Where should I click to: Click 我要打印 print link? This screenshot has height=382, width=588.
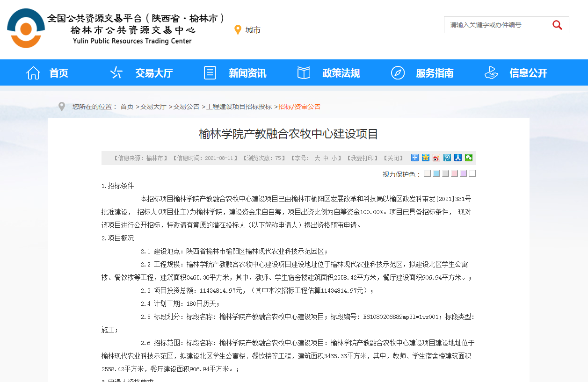pos(363,158)
